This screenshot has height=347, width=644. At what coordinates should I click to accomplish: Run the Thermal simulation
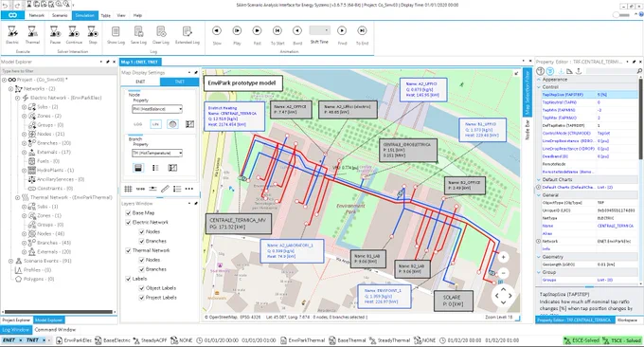click(x=32, y=34)
